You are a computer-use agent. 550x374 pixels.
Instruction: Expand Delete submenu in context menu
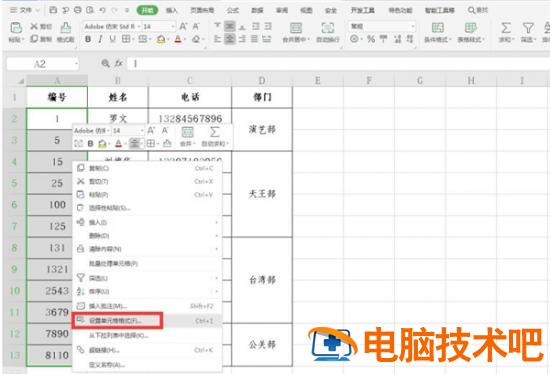[147, 235]
